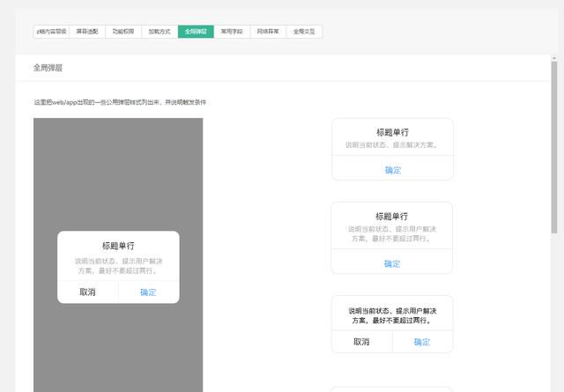The image size is (564, 392).
Task: Open the 常用字段 tab
Action: tap(232, 32)
